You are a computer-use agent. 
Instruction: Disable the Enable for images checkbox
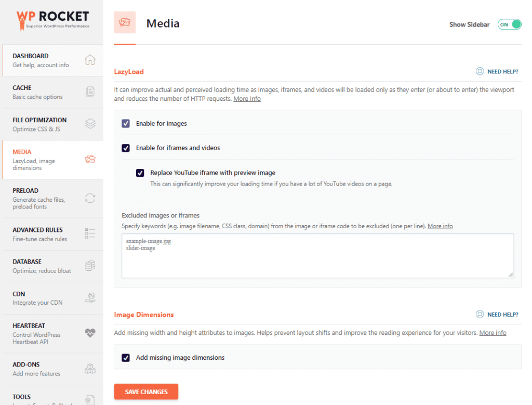pyautogui.click(x=125, y=123)
